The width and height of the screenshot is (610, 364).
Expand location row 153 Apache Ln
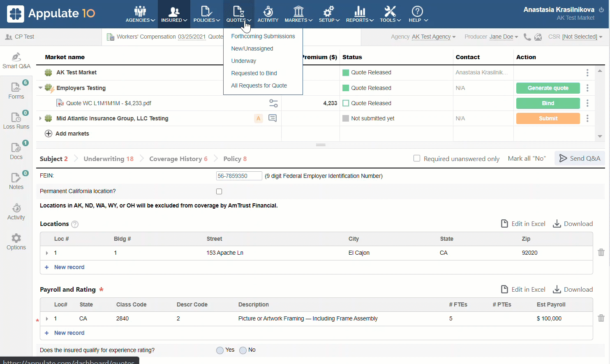coord(47,253)
